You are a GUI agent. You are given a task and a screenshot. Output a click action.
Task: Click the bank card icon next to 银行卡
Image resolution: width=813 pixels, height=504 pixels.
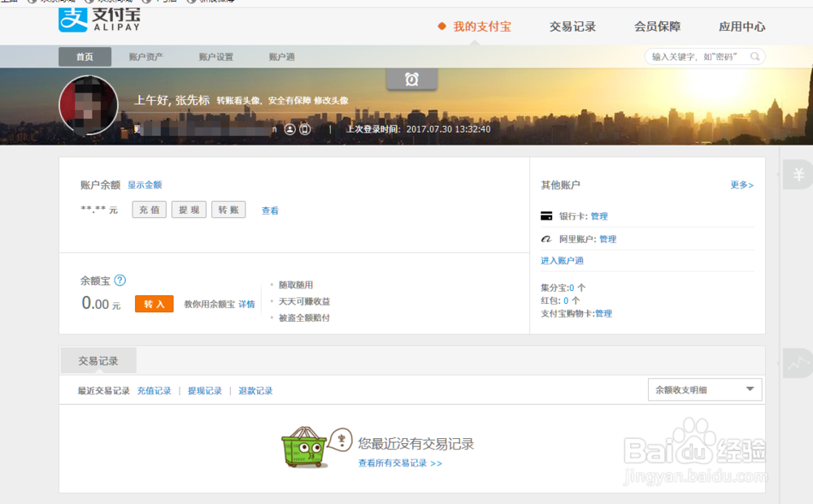point(546,216)
